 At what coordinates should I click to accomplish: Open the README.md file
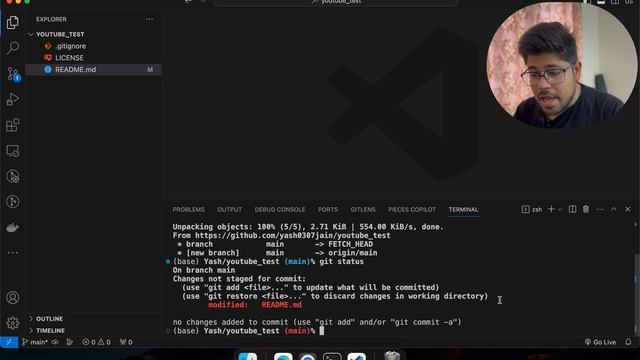[94, 69]
